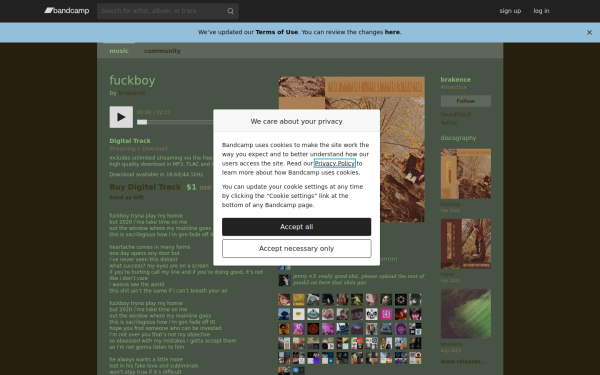Screen dimensions: 600x375
Task: Open the Terms of Use link
Action: point(277,32)
